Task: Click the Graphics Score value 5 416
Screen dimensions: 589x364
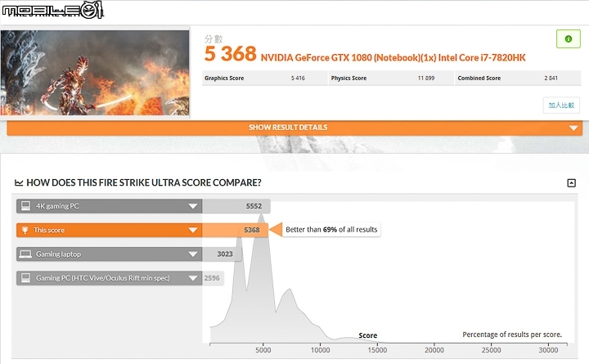Action: click(298, 79)
